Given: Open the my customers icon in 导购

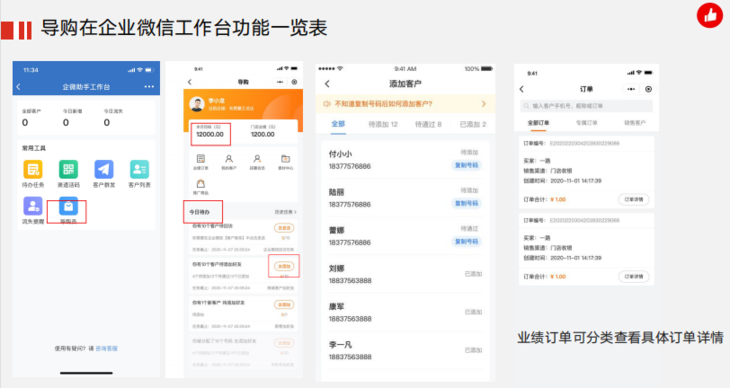Looking at the screenshot, I should tap(229, 159).
